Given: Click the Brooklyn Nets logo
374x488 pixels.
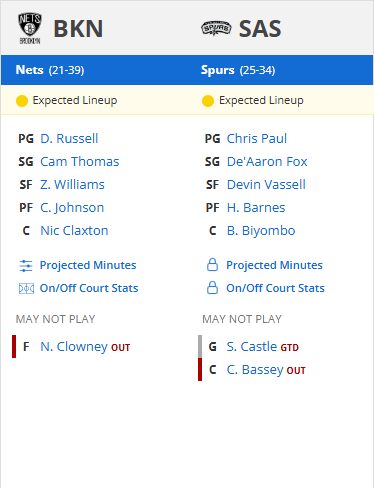Looking at the screenshot, I should coord(30,28).
